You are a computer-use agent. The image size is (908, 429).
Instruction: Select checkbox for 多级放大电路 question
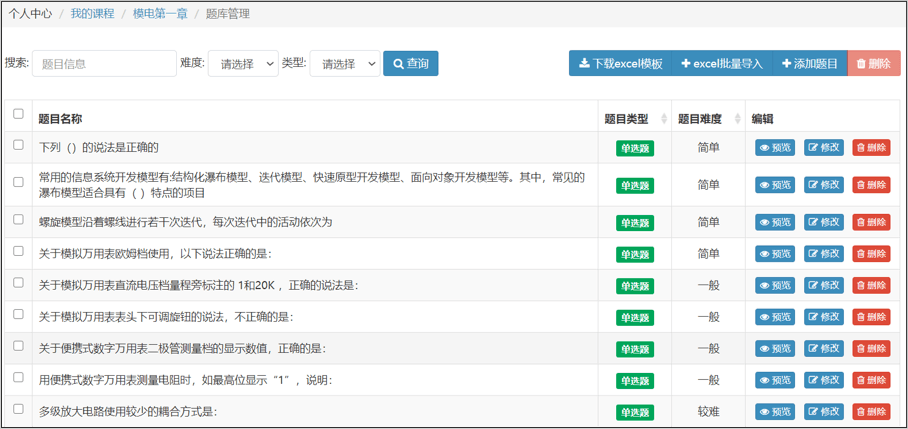pyautogui.click(x=18, y=409)
